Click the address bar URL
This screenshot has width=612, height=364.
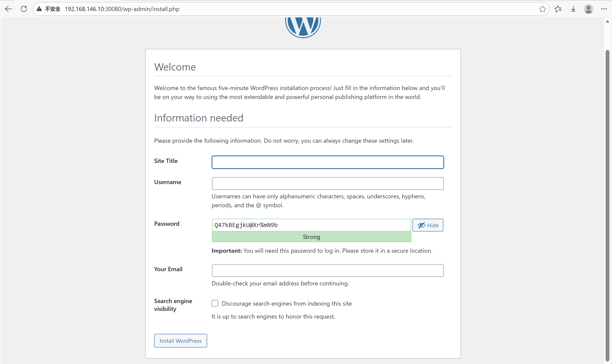click(x=122, y=9)
